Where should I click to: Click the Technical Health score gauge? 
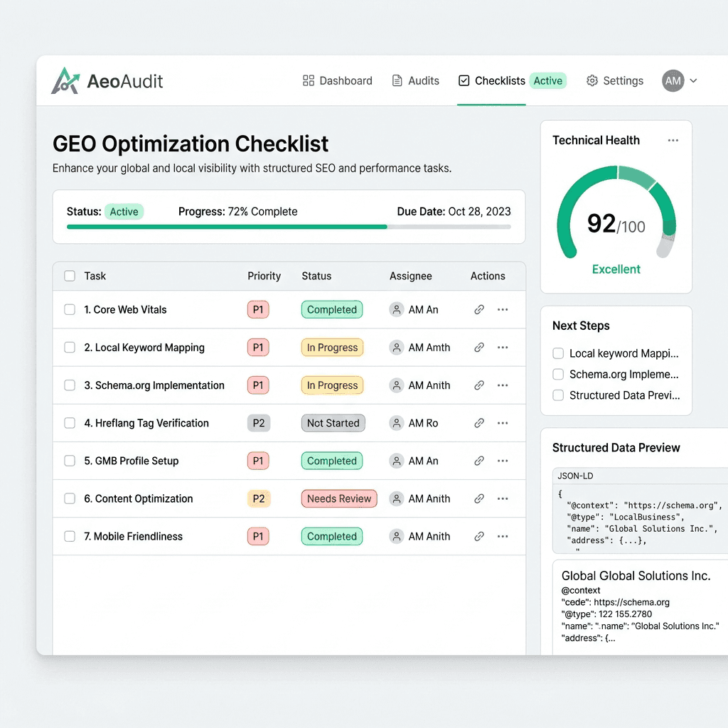616,212
